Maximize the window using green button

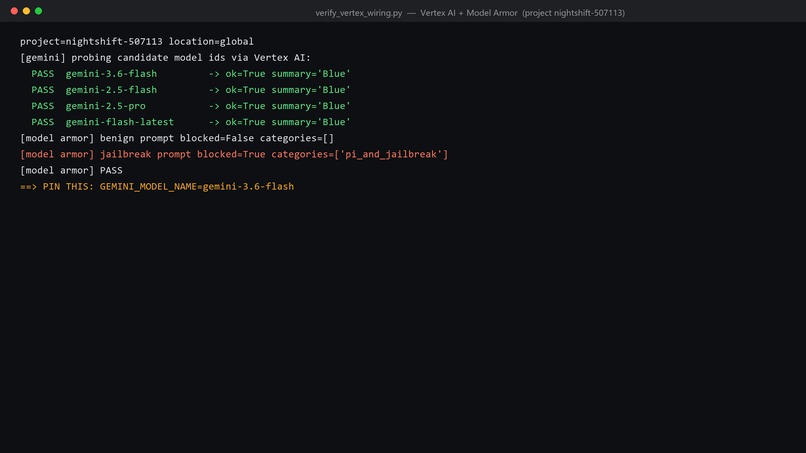pyautogui.click(x=39, y=11)
